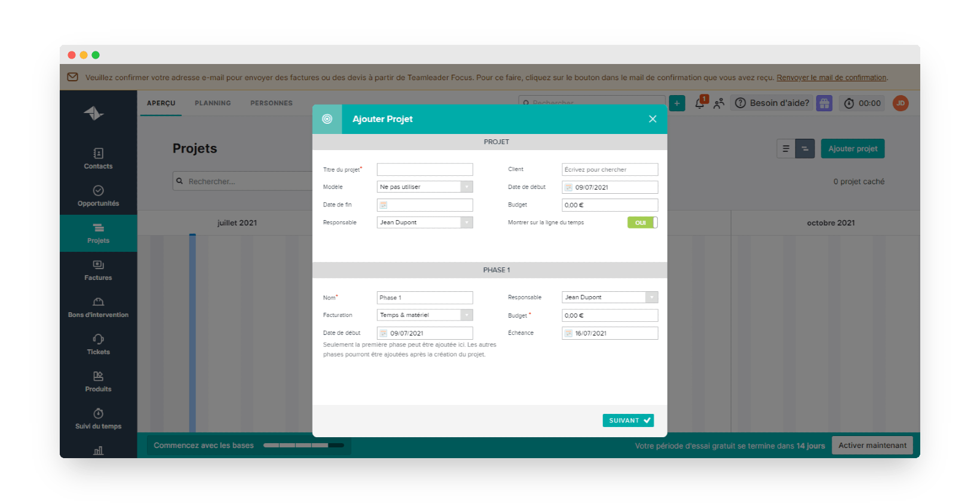
Task: Click the Teamleader logo icon
Action: pyautogui.click(x=94, y=113)
